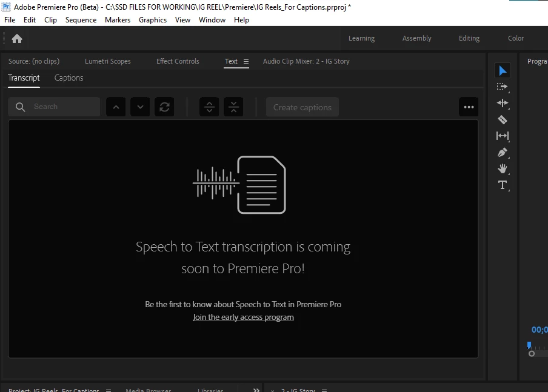The height and width of the screenshot is (392, 548).
Task: Select the Ripple Edit tool
Action: pos(503,103)
